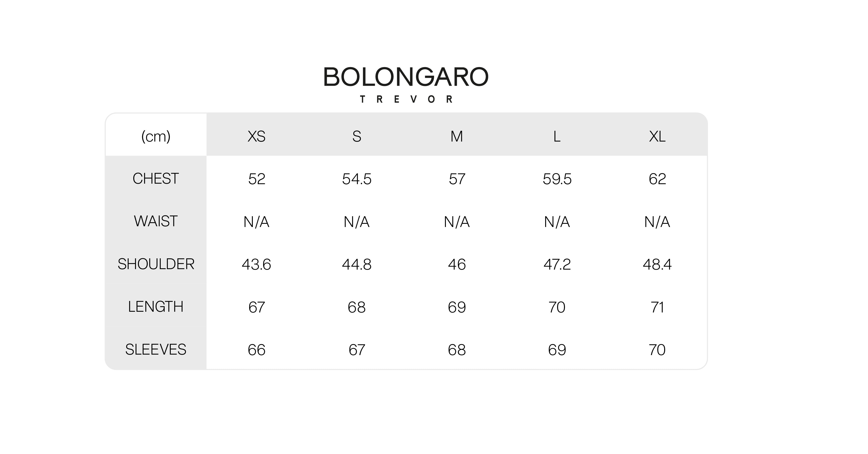Image resolution: width=868 pixels, height=454 pixels.
Task: Select the (cm) unit header cell
Action: pyautogui.click(x=156, y=136)
